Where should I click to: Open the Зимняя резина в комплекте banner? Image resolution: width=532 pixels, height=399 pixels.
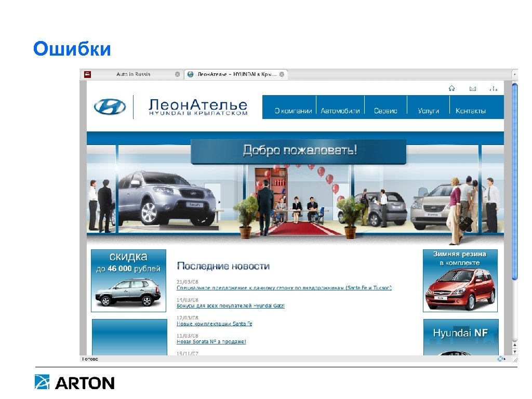point(460,281)
